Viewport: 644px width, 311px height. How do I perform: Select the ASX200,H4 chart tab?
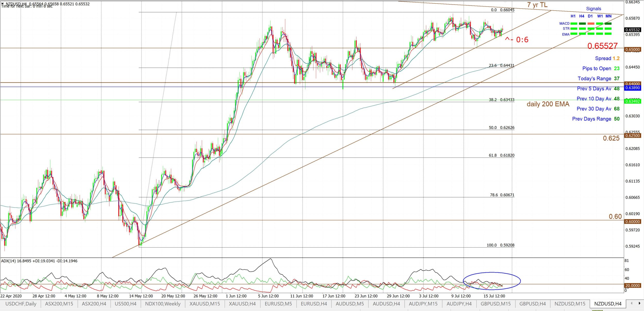[94, 304]
